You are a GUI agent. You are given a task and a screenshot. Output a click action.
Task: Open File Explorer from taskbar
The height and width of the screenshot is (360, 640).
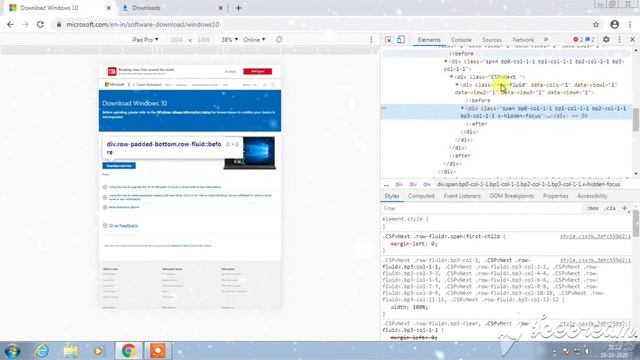pos(71,351)
